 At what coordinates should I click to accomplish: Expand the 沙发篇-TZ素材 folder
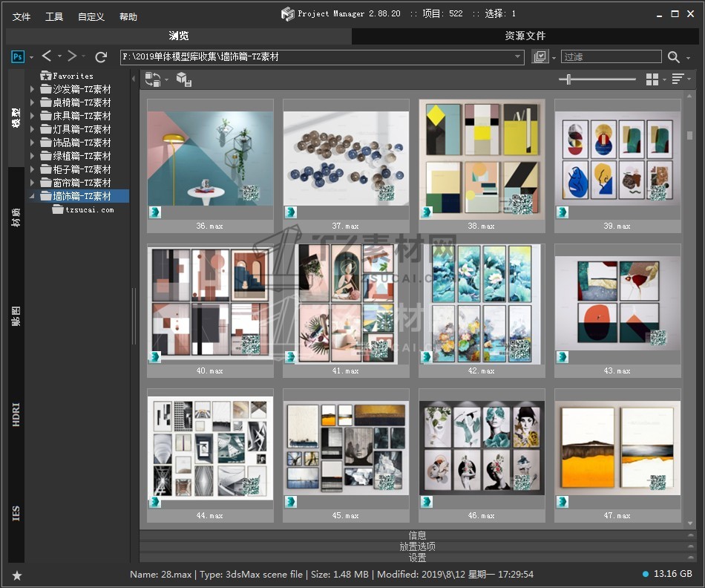click(32, 89)
